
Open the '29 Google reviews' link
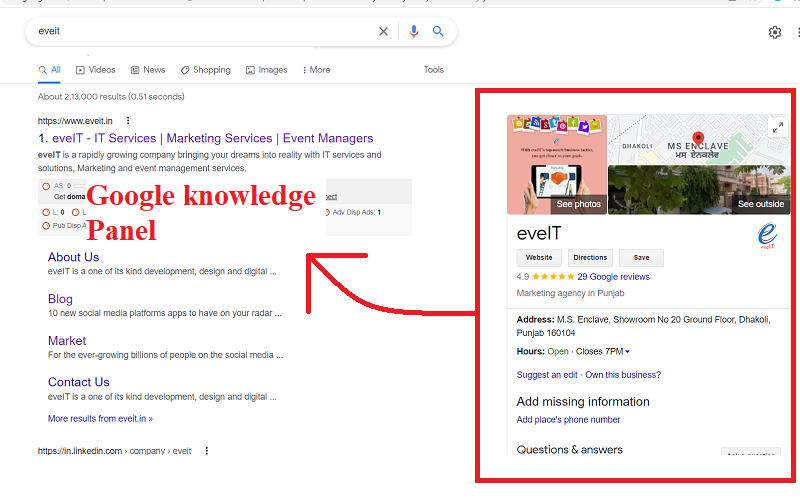point(613,277)
